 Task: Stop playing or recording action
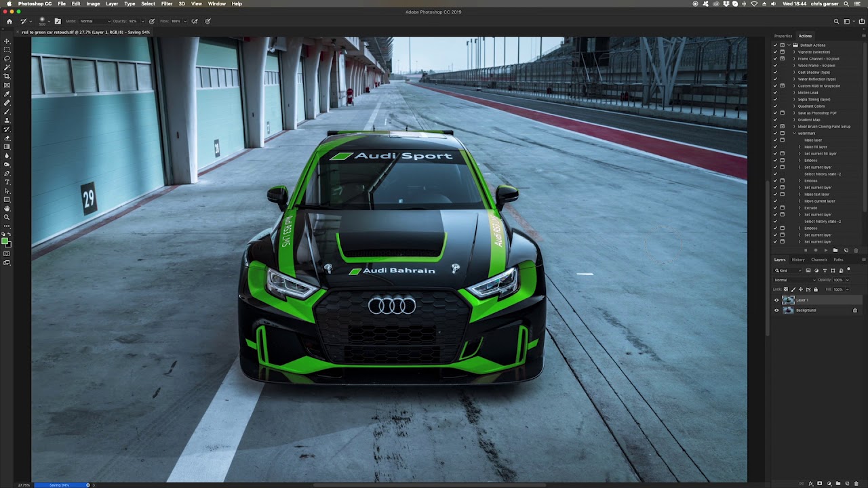[806, 250]
